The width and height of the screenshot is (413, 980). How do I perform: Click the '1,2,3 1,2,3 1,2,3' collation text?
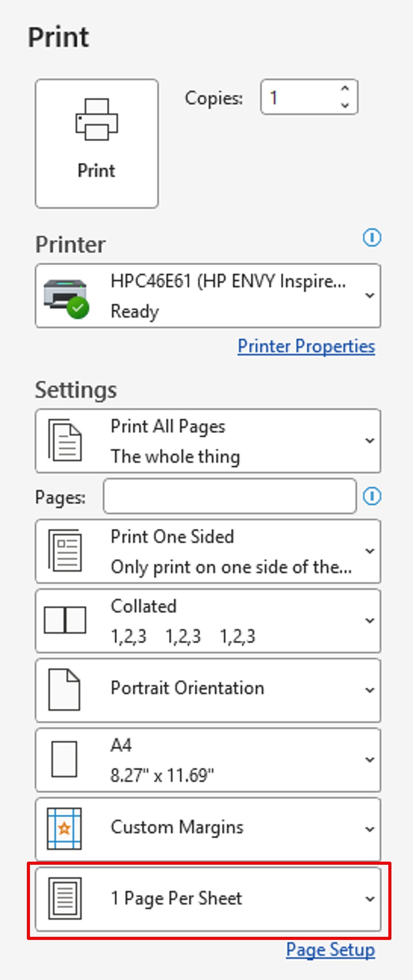(183, 636)
